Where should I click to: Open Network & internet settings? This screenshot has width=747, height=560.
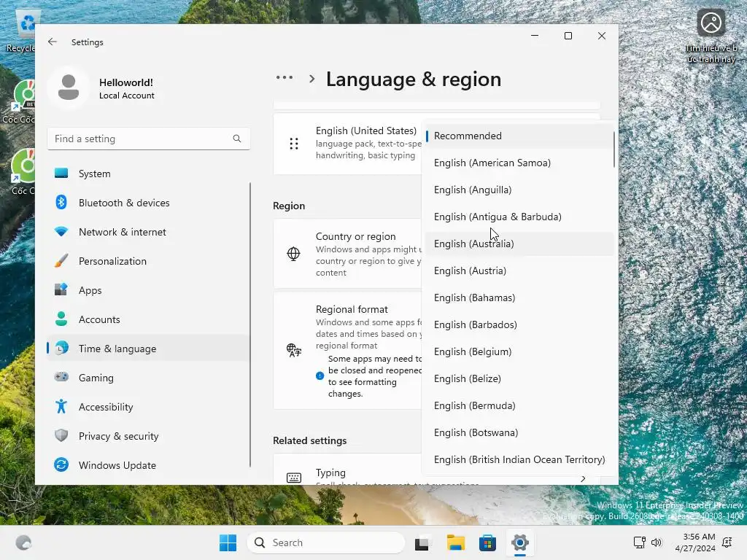148,232
